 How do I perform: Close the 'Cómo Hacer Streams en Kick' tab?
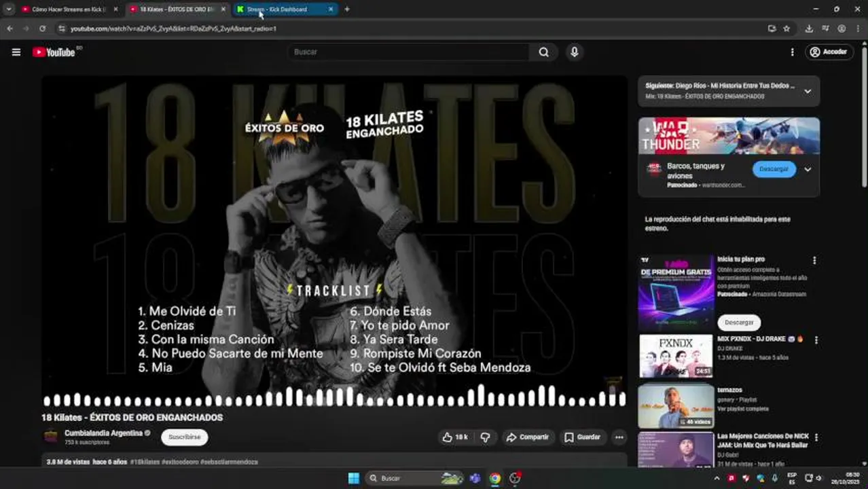pyautogui.click(x=115, y=10)
